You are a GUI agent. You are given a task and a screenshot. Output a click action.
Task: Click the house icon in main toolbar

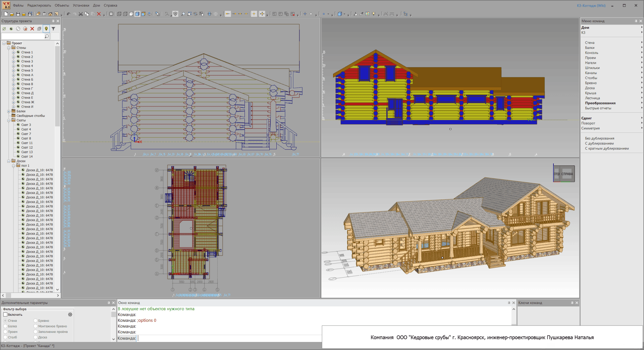(x=50, y=14)
